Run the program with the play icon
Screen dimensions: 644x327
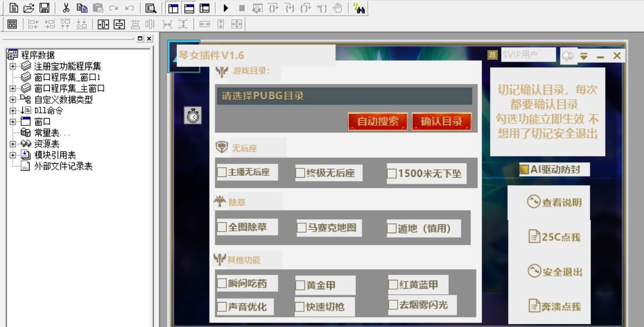[x=225, y=8]
